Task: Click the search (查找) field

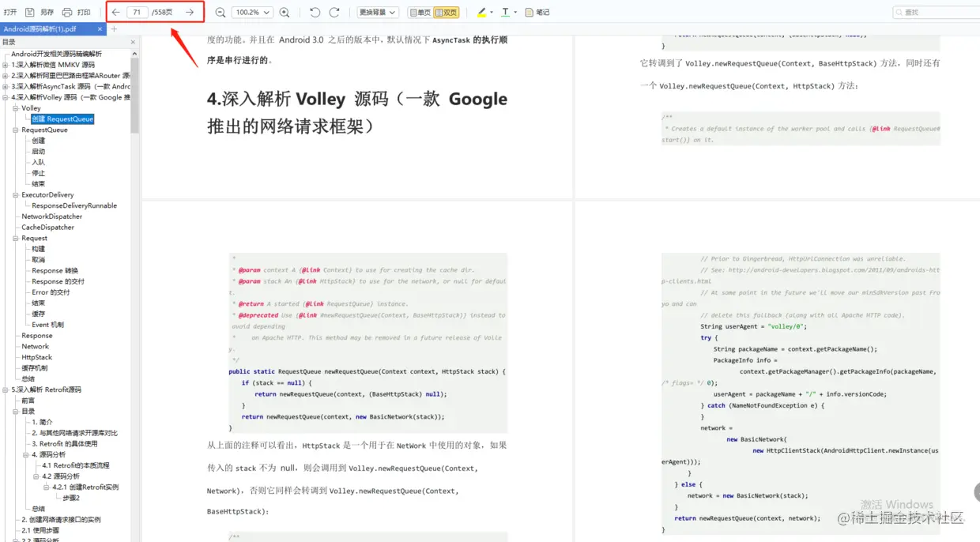Action: click(x=936, y=13)
